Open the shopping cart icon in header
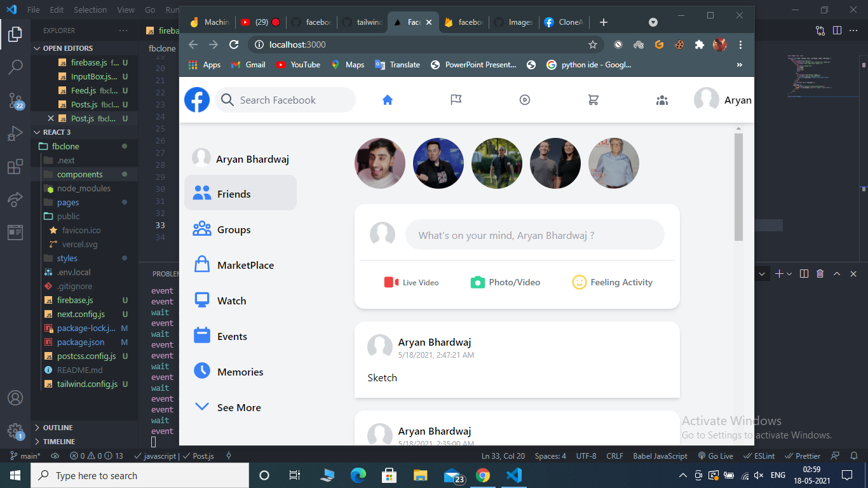Screen dimensions: 868x488 (x=593, y=100)
